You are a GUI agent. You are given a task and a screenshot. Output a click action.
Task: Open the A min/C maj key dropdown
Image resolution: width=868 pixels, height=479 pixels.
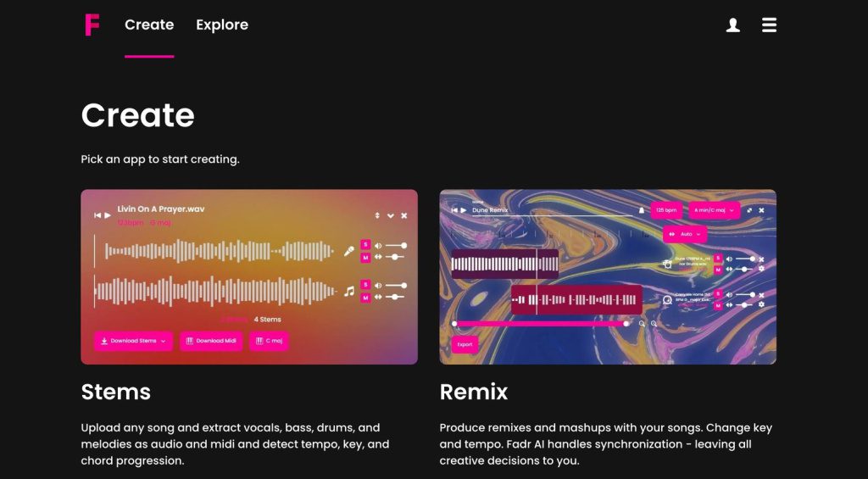714,210
